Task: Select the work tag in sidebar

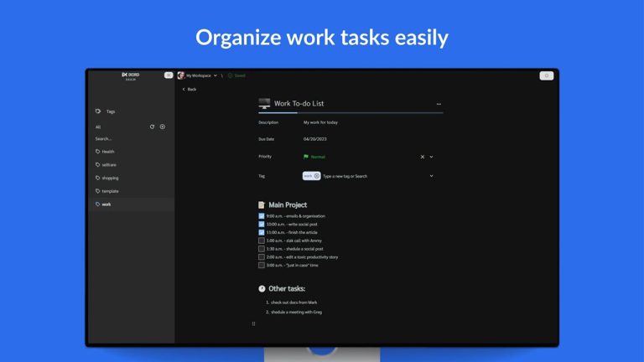Action: 131,204
